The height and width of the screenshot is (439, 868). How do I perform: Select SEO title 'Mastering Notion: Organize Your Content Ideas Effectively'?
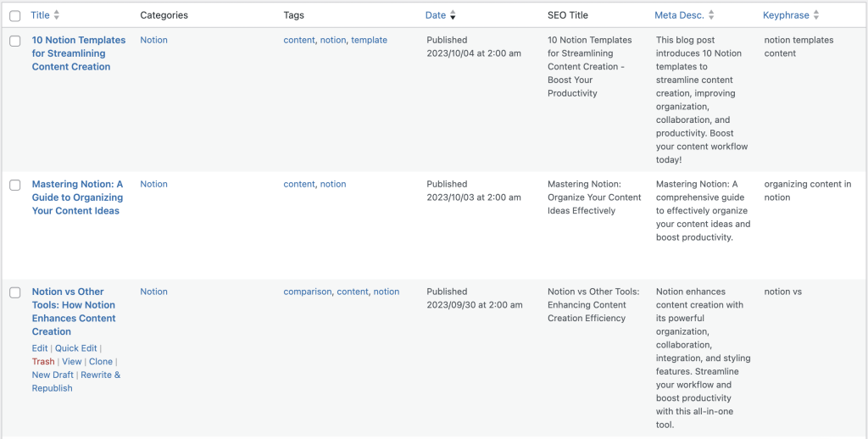[x=594, y=197]
